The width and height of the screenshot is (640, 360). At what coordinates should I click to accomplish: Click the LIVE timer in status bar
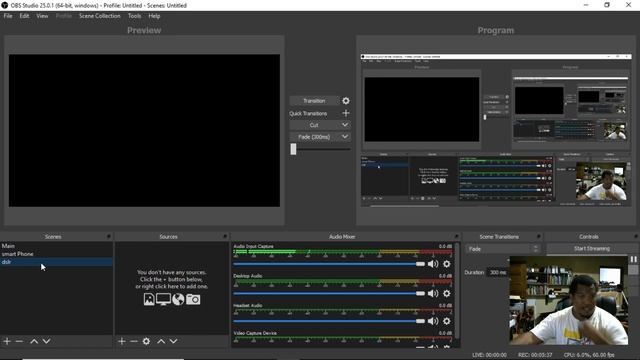[x=489, y=355]
